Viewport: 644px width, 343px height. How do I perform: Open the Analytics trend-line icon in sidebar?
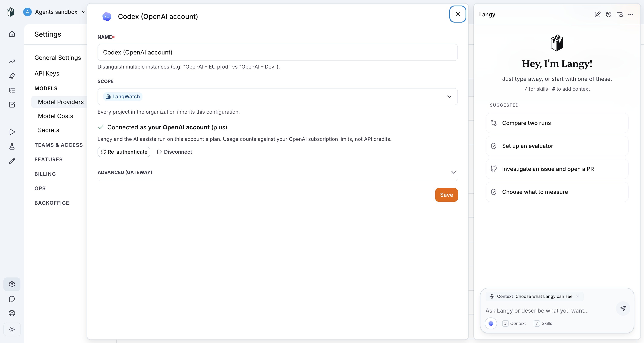click(x=12, y=61)
